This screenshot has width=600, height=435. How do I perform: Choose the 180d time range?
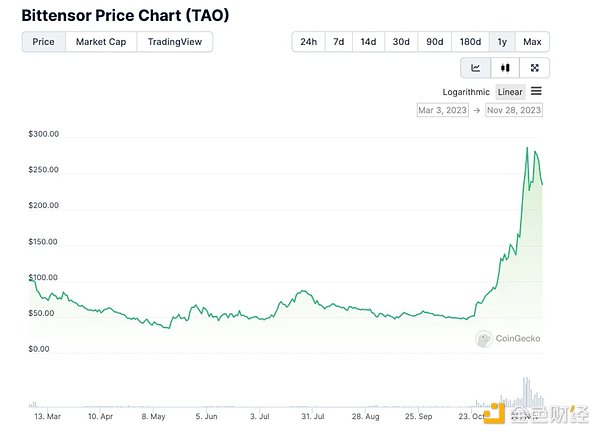point(470,41)
